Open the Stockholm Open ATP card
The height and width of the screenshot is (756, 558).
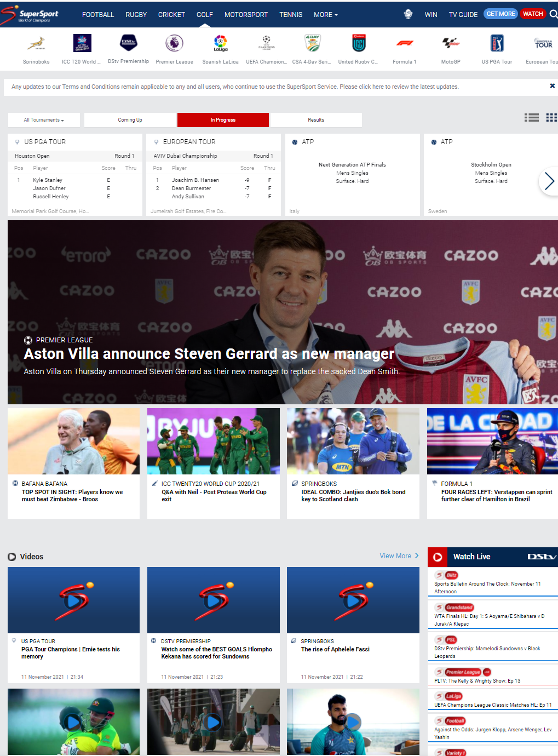click(491, 175)
